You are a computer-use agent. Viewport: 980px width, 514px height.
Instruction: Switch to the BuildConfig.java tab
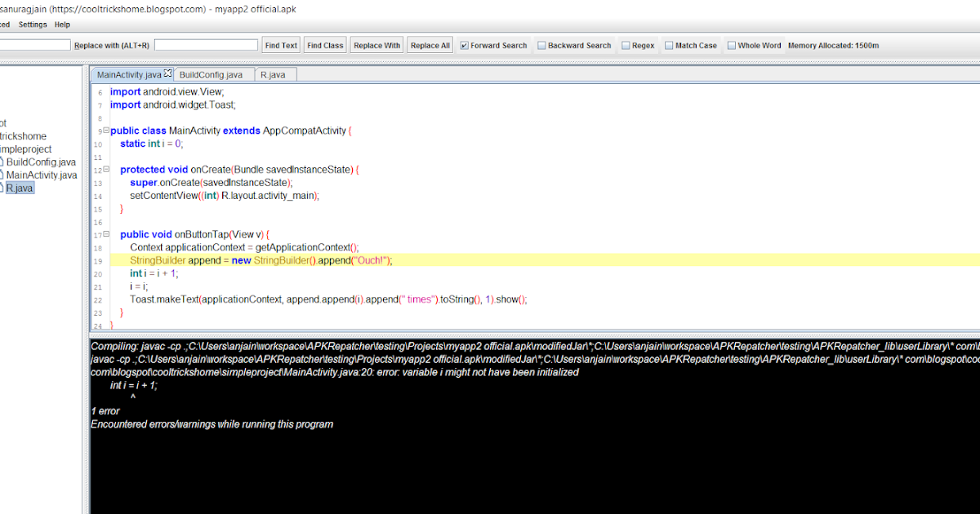click(x=213, y=73)
